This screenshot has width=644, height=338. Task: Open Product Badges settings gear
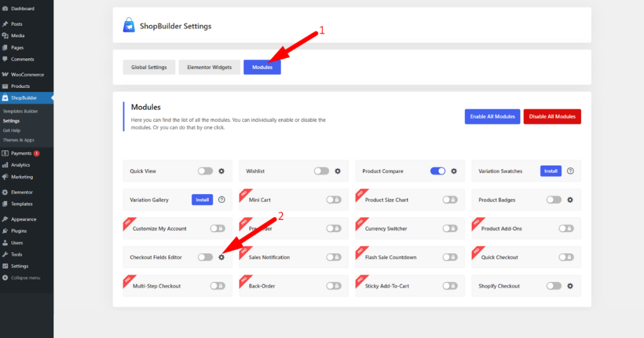pyautogui.click(x=570, y=200)
